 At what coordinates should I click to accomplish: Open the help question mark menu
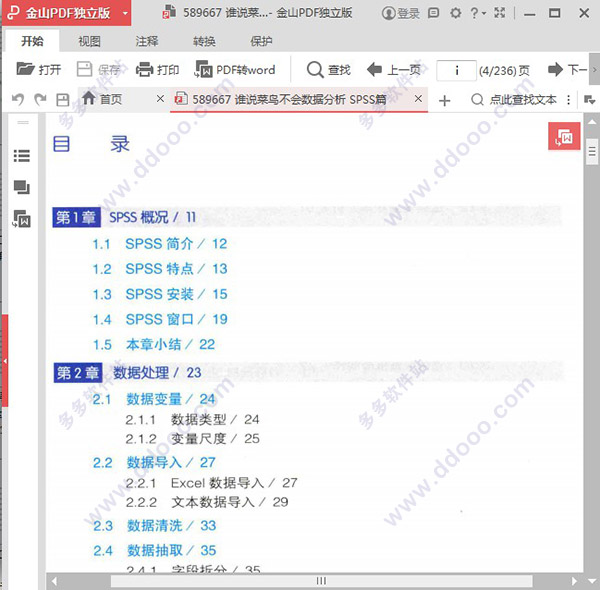point(478,13)
